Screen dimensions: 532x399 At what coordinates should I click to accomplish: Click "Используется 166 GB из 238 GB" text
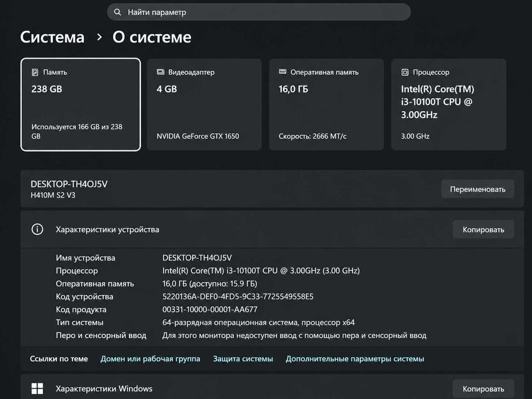pos(76,131)
